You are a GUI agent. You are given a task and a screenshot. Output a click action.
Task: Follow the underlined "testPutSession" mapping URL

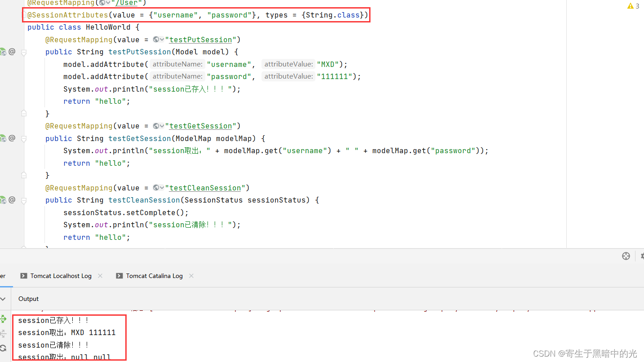(x=201, y=40)
